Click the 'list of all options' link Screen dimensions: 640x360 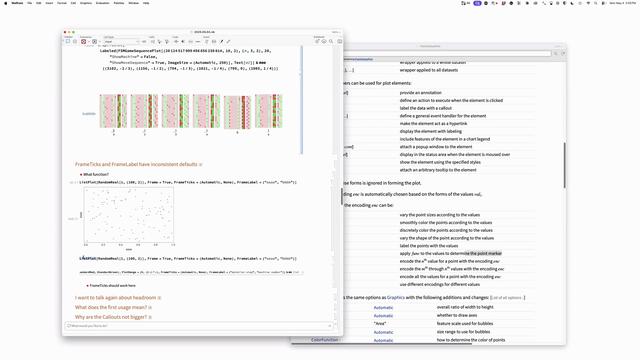(507, 298)
